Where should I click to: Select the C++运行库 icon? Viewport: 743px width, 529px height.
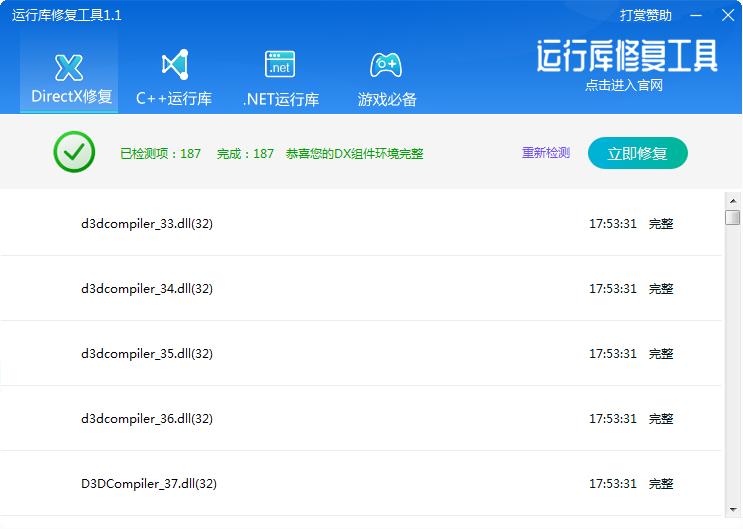coord(175,64)
